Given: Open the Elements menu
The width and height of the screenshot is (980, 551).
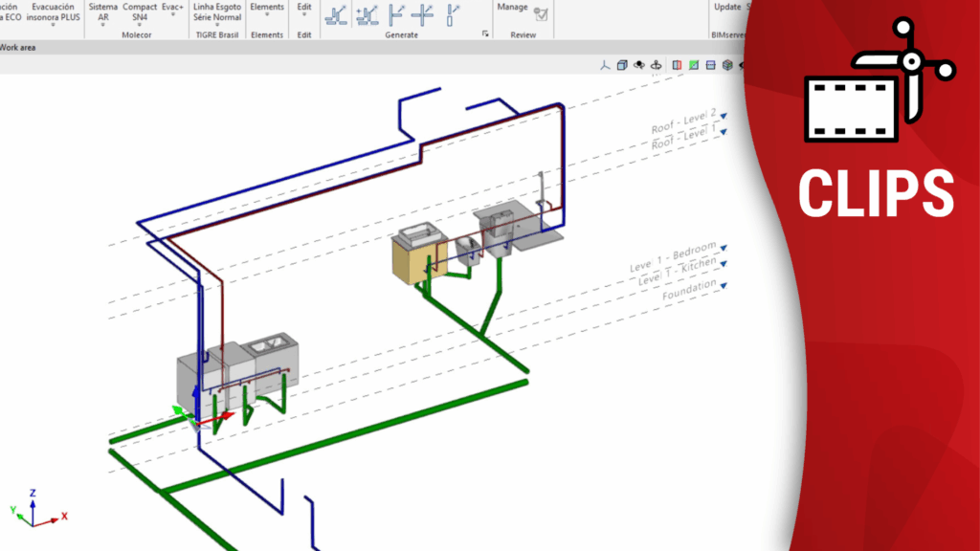Looking at the screenshot, I should (x=267, y=10).
